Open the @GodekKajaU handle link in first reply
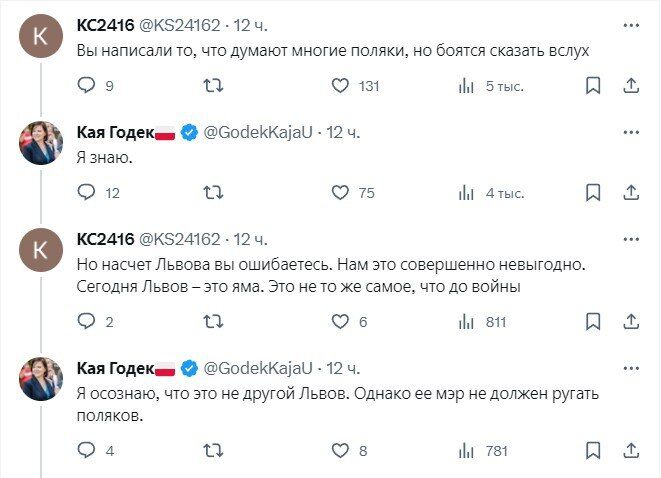Screen dimensions: 661x478 (x=259, y=132)
